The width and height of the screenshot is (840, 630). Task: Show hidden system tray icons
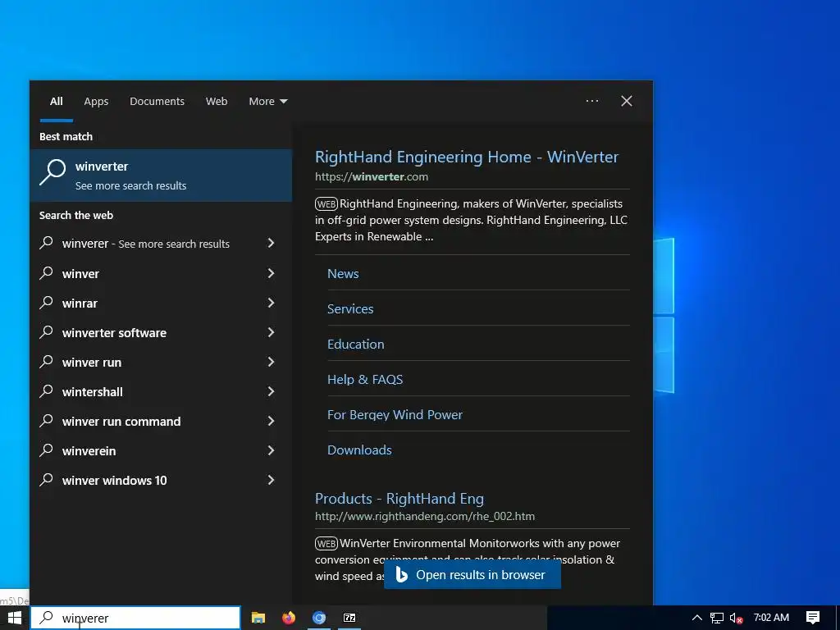click(x=697, y=618)
